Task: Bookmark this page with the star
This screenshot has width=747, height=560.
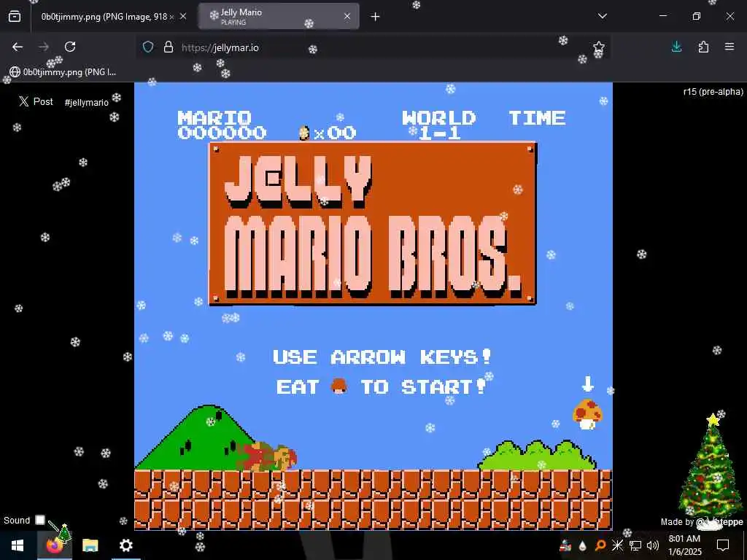Action: (599, 47)
